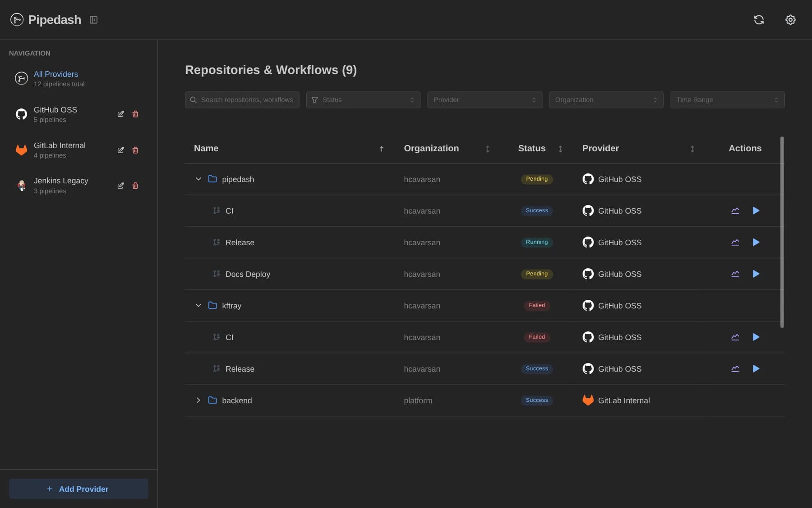
Task: Click the Running badge on pipedash Release
Action: coord(537,242)
